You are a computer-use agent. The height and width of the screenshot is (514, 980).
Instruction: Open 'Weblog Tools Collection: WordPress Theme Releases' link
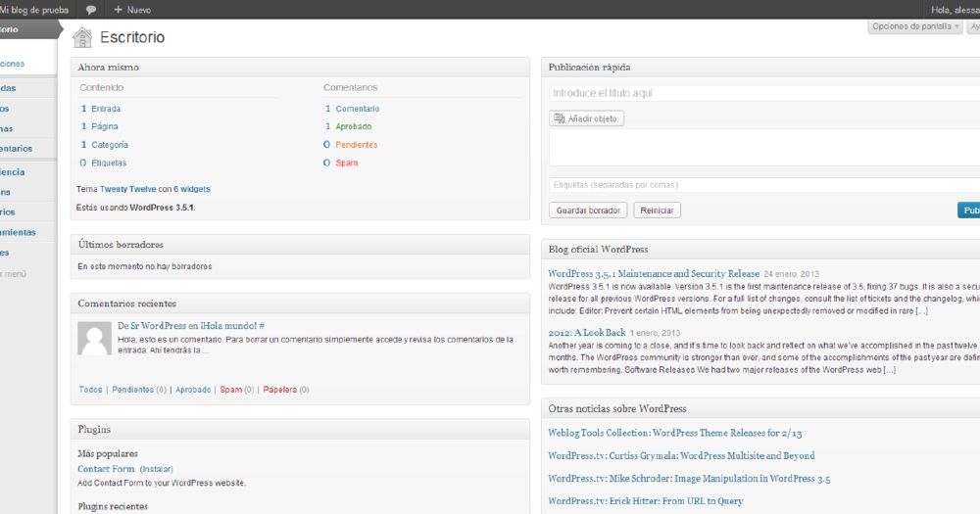(x=674, y=433)
